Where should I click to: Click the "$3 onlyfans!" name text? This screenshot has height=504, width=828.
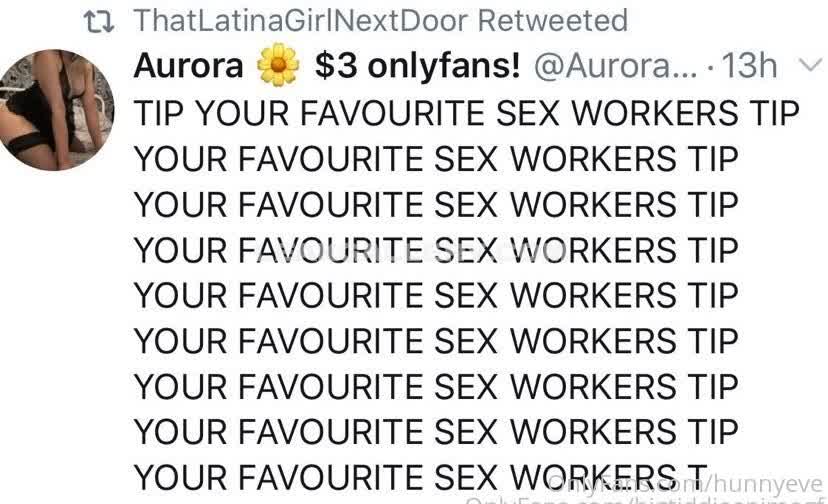(417, 66)
